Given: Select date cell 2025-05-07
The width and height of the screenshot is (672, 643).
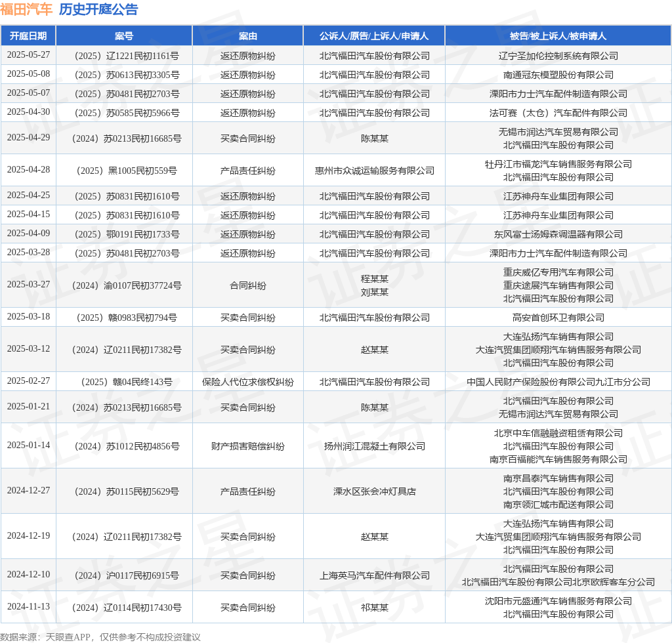Looking at the screenshot, I should (28, 93).
